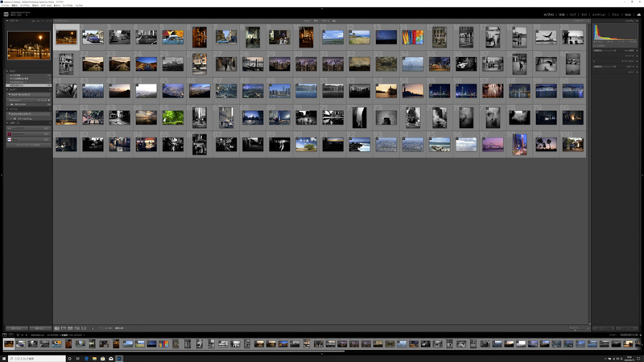Expand the Comments panel
The image size is (644, 362).
pos(637,72)
